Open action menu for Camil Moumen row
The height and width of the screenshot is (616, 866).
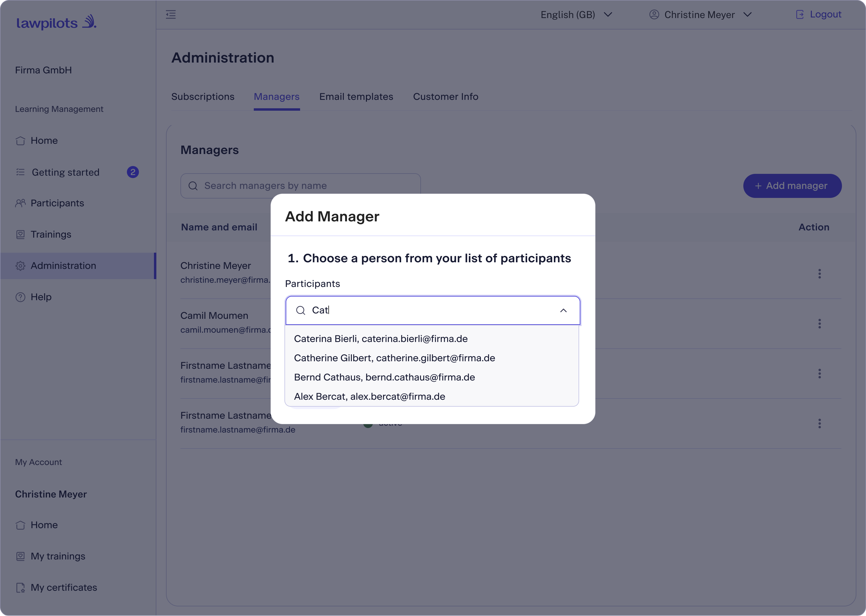[820, 324]
